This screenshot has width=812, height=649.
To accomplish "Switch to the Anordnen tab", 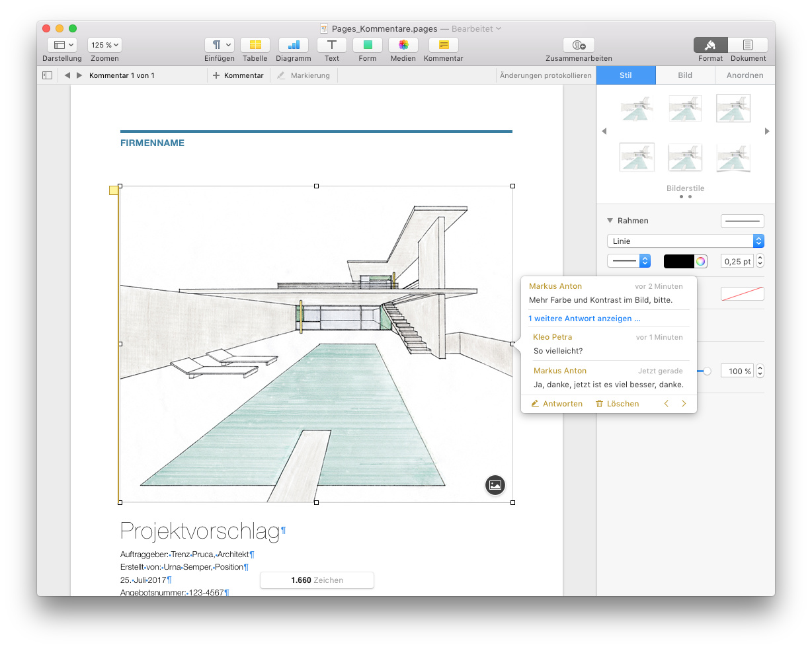I will click(745, 75).
